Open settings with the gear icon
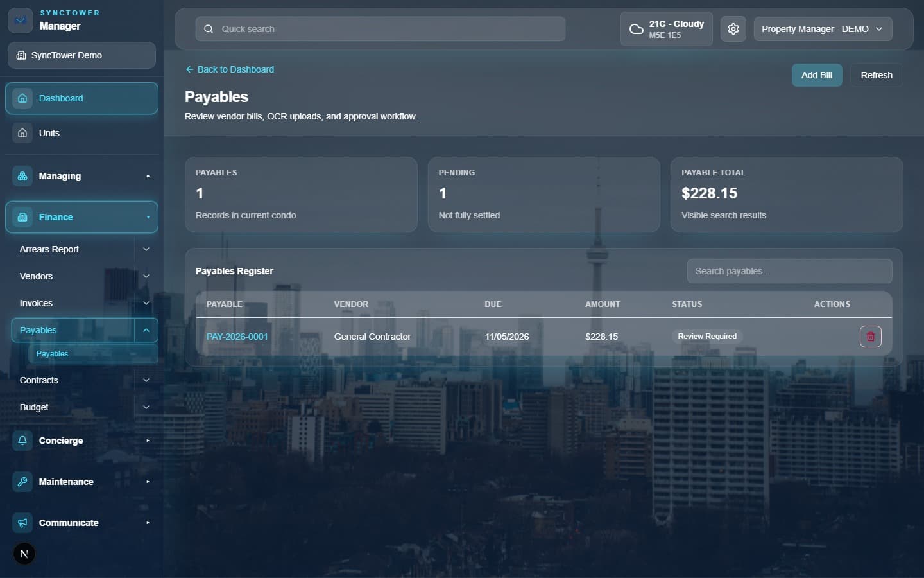This screenshot has width=924, height=578. tap(733, 29)
